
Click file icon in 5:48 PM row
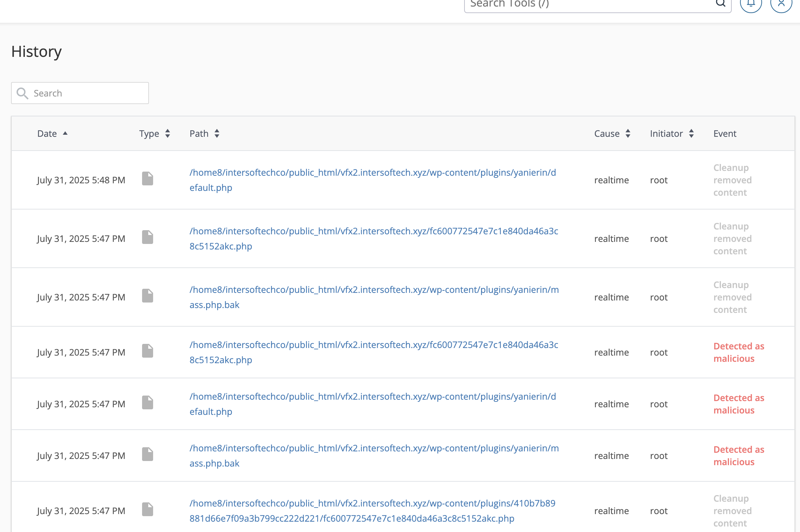(x=148, y=178)
